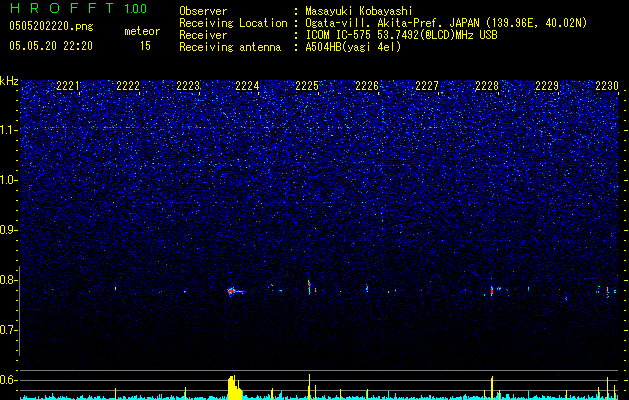
Task: Click the 2228 time marker
Action: point(487,86)
